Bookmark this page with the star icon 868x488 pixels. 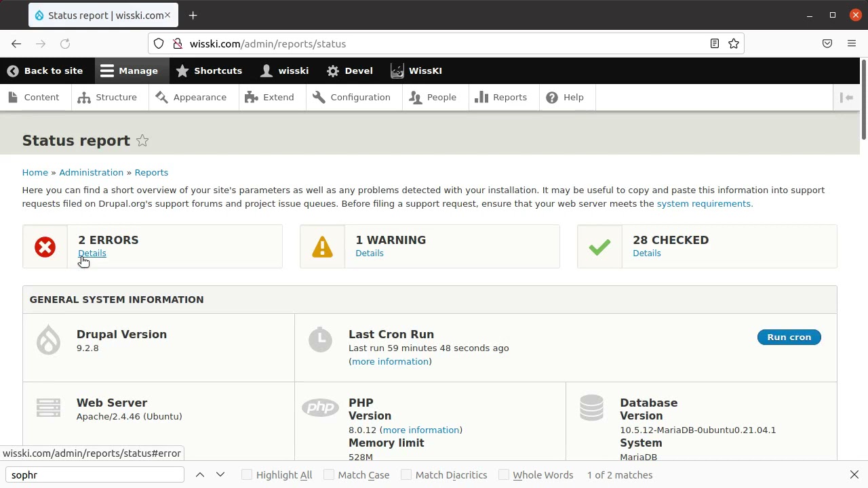coord(734,44)
